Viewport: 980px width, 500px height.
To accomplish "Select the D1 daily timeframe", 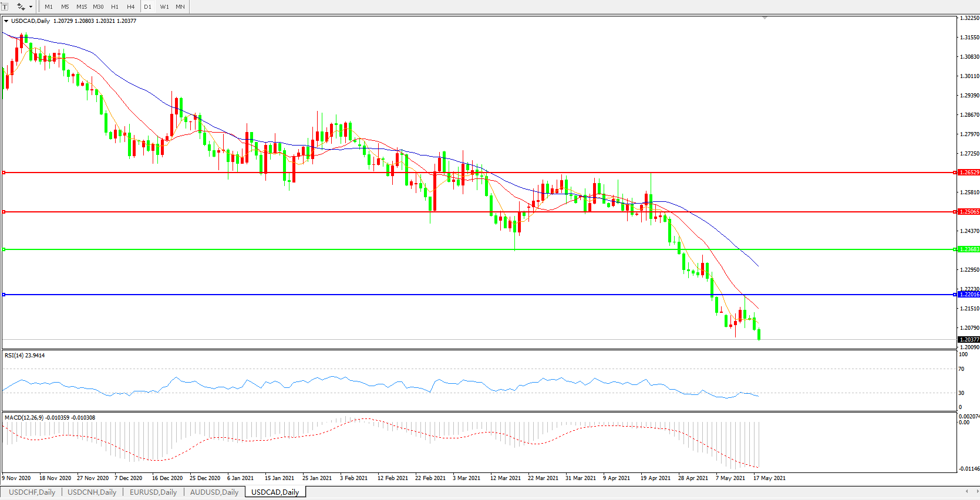I will [x=147, y=7].
